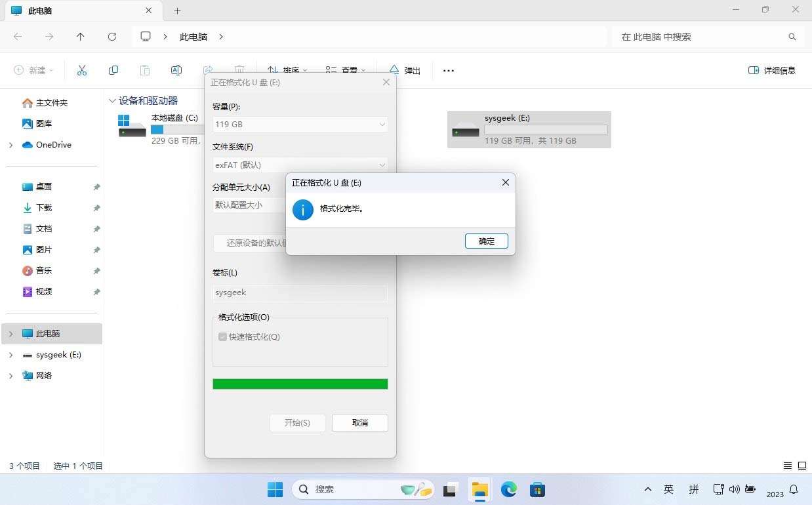Open the 详细信息 details pane

click(x=772, y=70)
